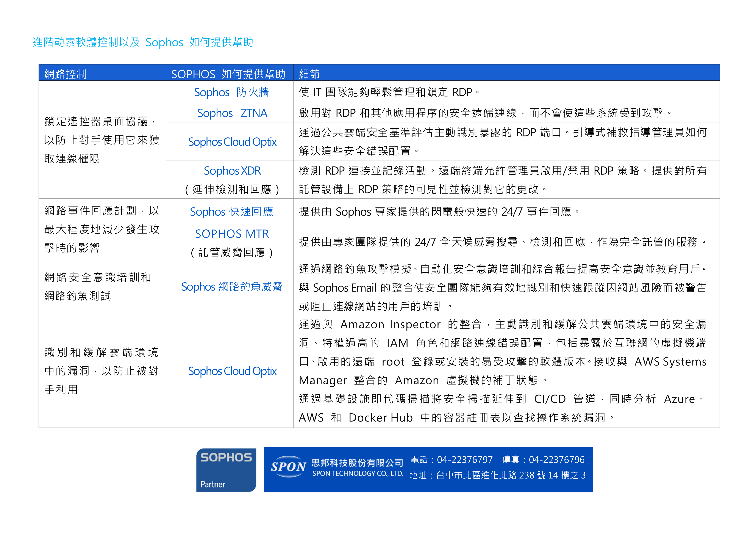Viewport: 756px width, 535px height.
Task: Click the phone number 電話：04-22376797
Action: (451, 460)
